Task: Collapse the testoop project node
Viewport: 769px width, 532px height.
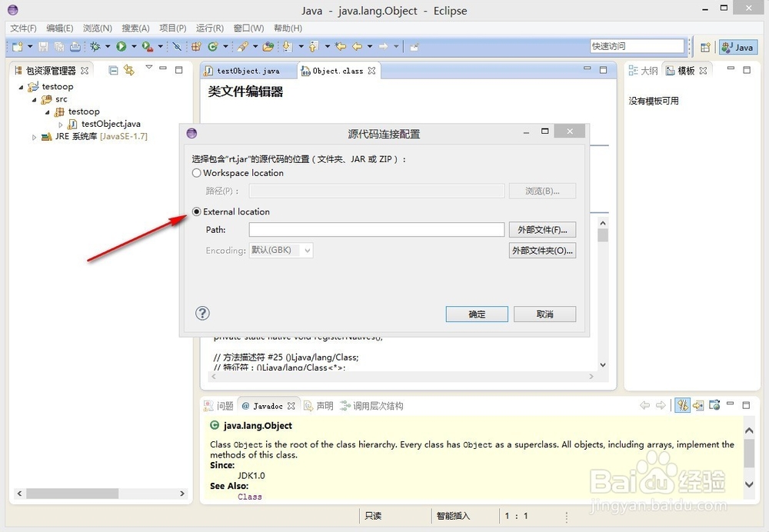Action: [x=21, y=87]
